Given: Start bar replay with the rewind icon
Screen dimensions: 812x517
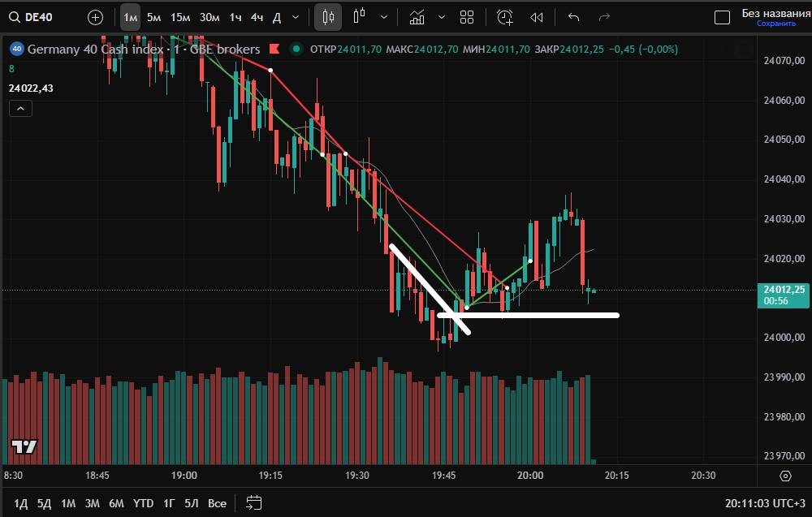Looking at the screenshot, I should (x=536, y=17).
